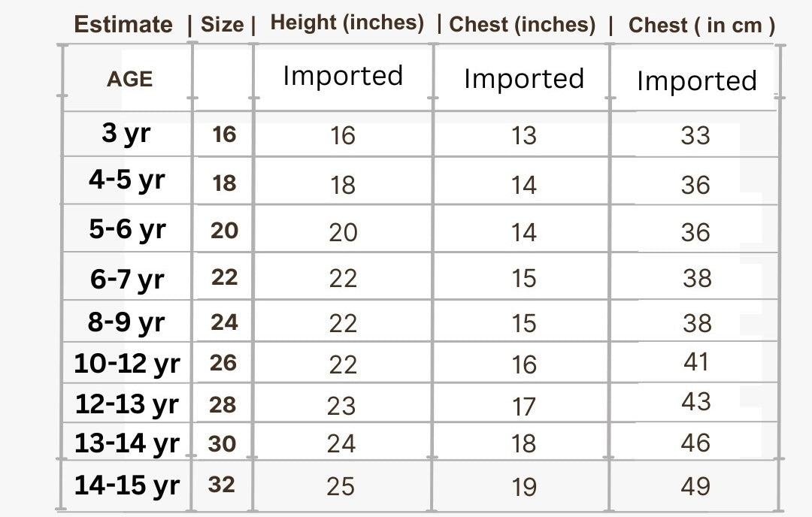Viewport: 812px width, 517px height.
Task: Click the '4-5 yr' age label
Action: [x=126, y=180]
